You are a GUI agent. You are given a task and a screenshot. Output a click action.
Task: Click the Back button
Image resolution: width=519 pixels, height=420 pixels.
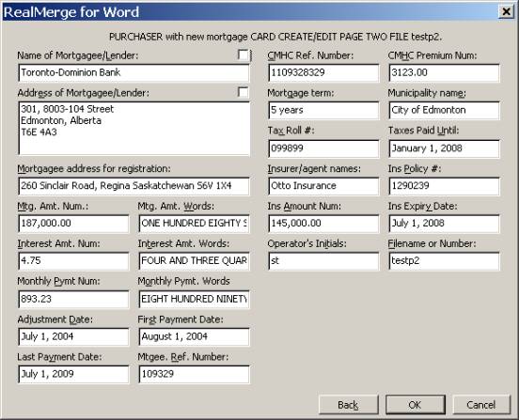[x=348, y=404]
